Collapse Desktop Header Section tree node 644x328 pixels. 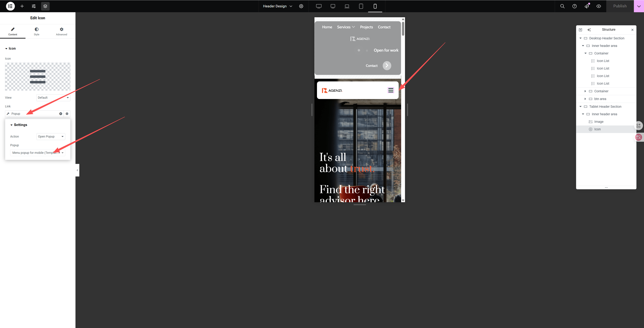click(580, 38)
